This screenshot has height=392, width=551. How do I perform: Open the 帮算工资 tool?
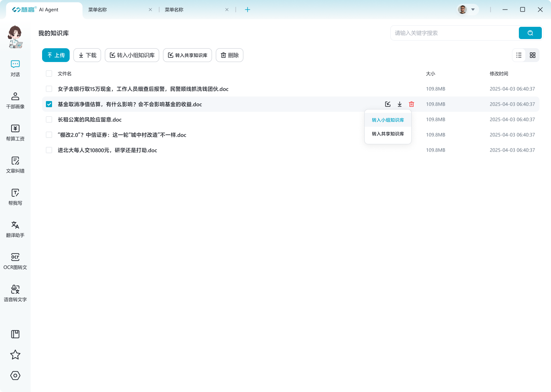(15, 133)
